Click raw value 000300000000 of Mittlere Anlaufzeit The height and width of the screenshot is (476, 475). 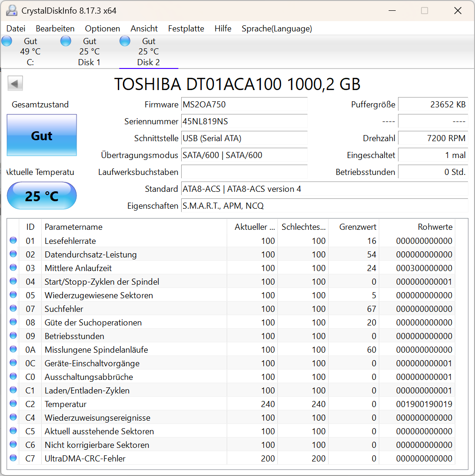[x=424, y=268]
